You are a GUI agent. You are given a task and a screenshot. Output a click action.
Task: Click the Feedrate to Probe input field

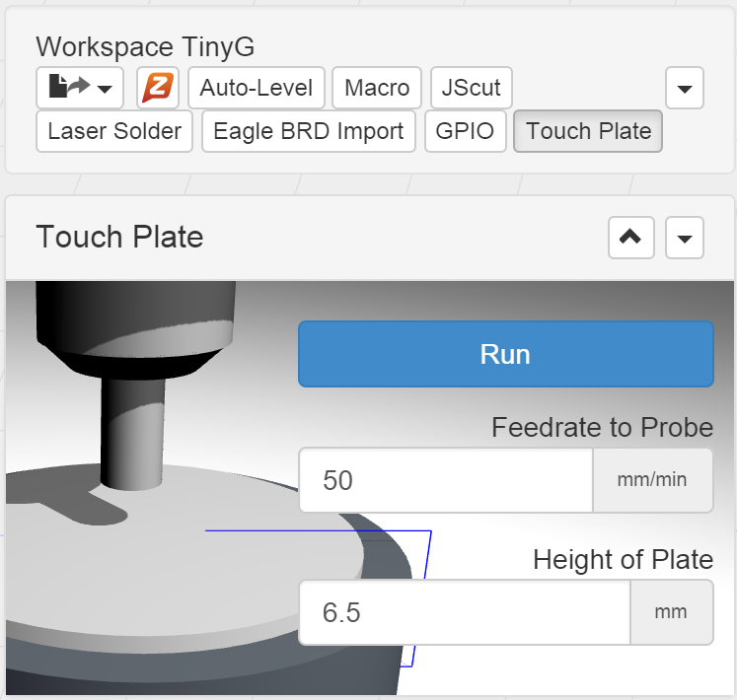[x=445, y=480]
